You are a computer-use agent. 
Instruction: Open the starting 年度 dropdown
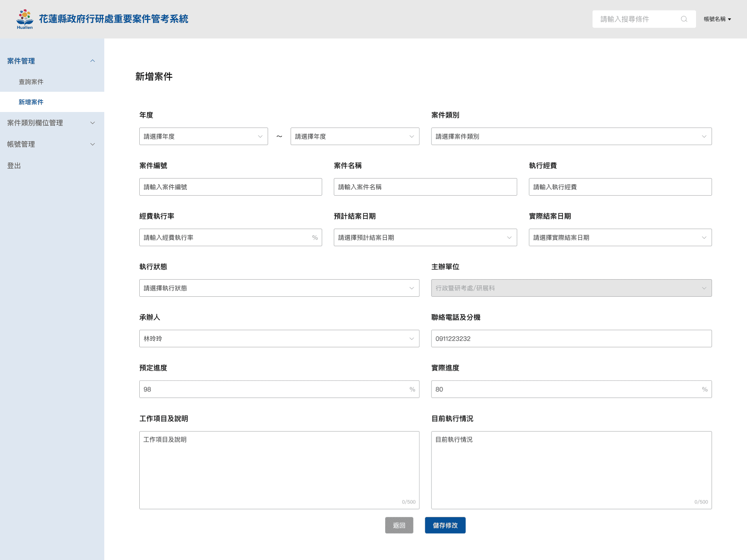point(203,136)
